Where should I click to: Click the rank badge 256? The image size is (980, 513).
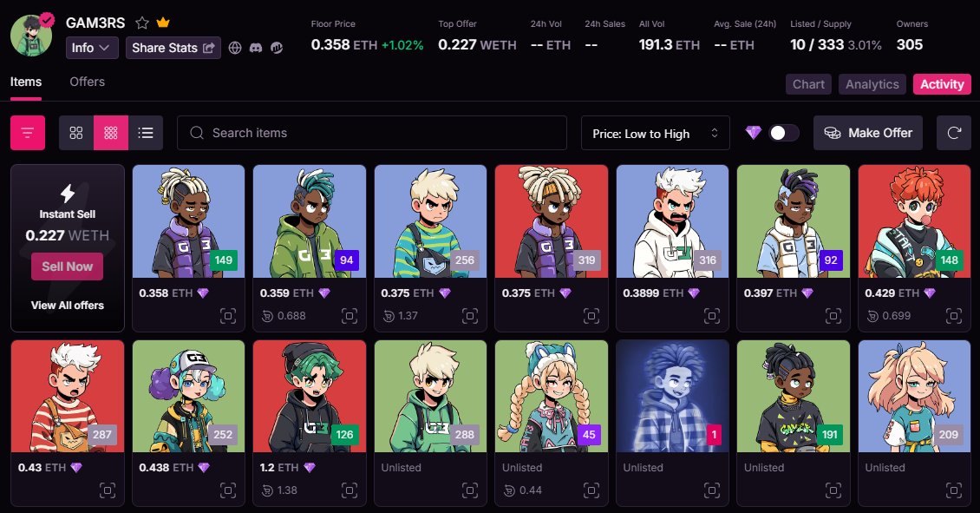(464, 260)
